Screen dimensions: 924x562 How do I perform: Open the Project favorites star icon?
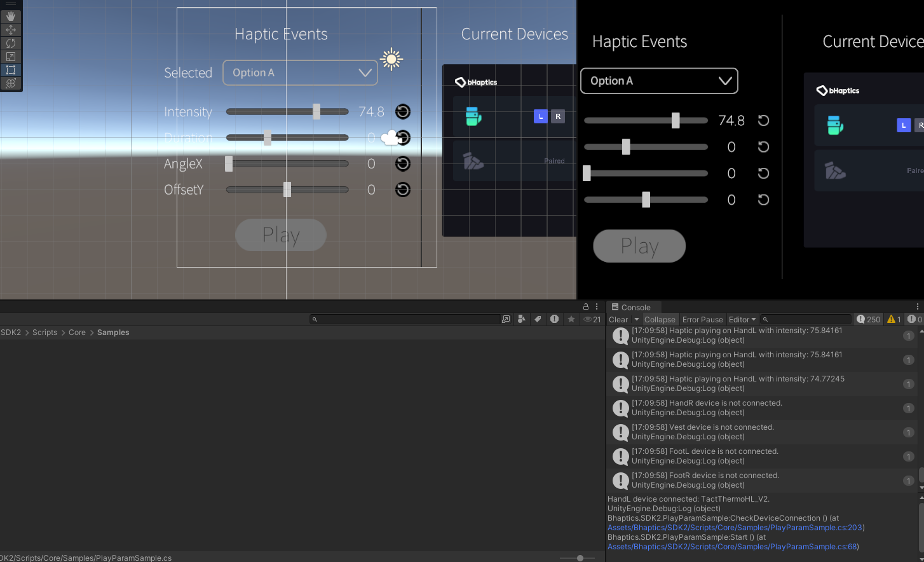(571, 319)
